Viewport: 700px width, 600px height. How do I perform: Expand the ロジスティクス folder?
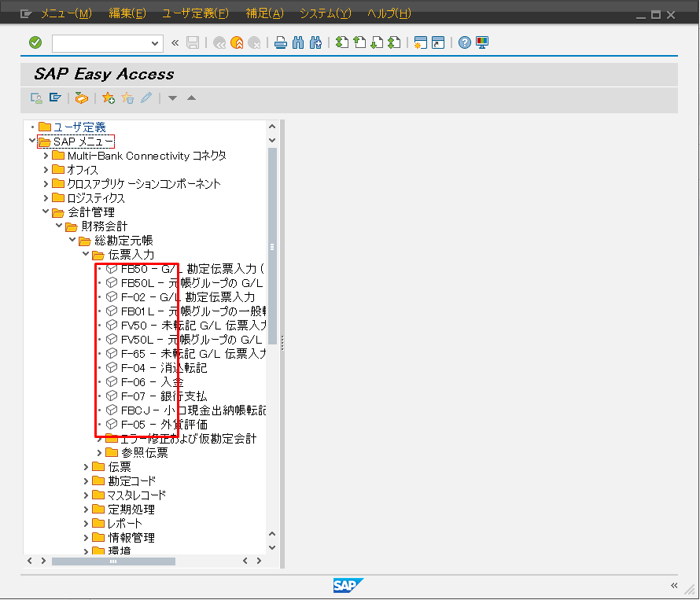[x=46, y=197]
